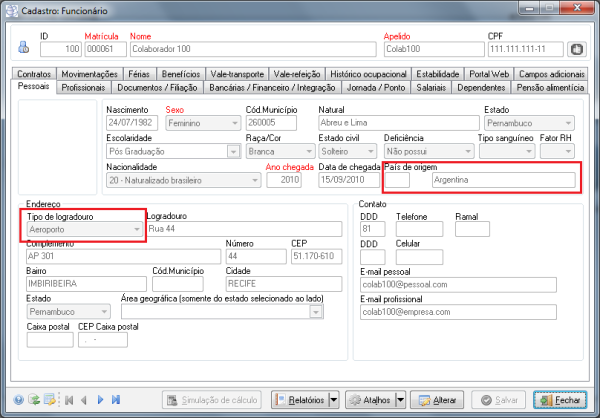Click the green arrow icon beside help
The height and width of the screenshot is (418, 600).
pyautogui.click(x=34, y=400)
